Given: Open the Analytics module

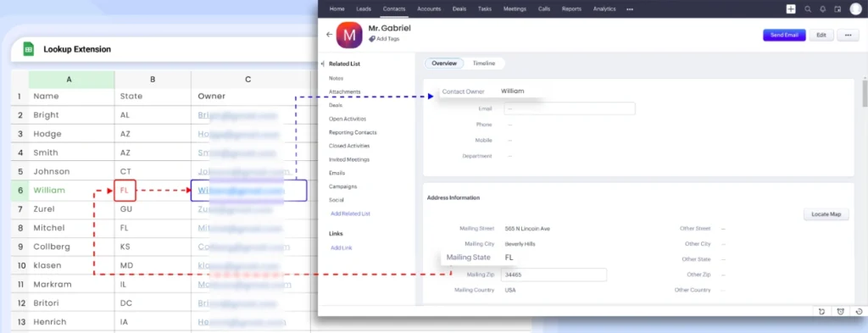Looking at the screenshot, I should 604,8.
